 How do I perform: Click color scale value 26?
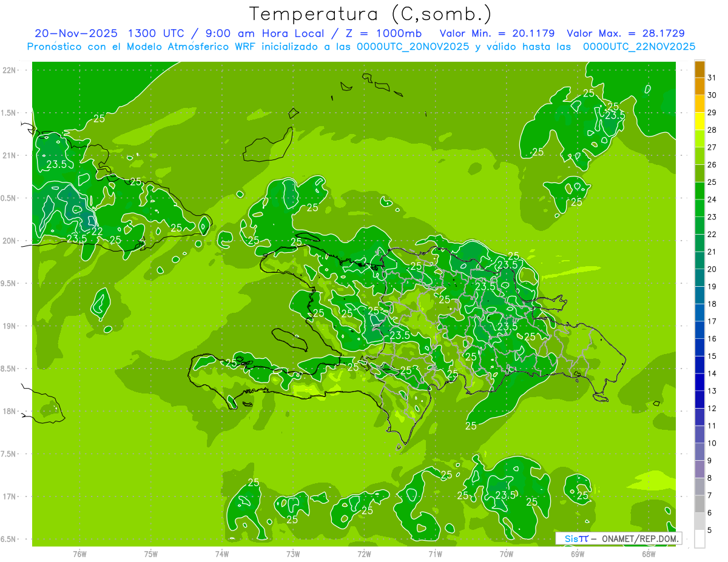tap(712, 164)
